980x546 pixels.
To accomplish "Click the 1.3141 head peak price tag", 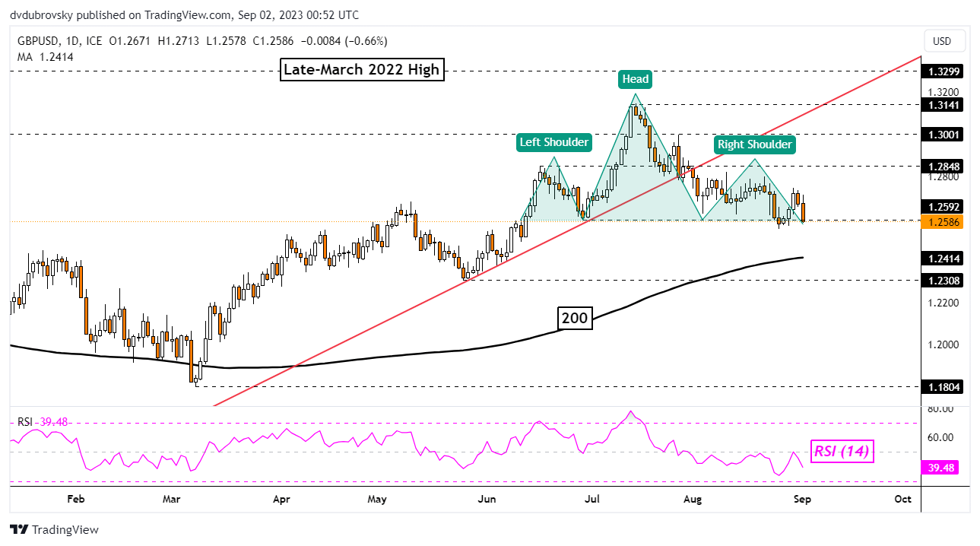I will (943, 105).
